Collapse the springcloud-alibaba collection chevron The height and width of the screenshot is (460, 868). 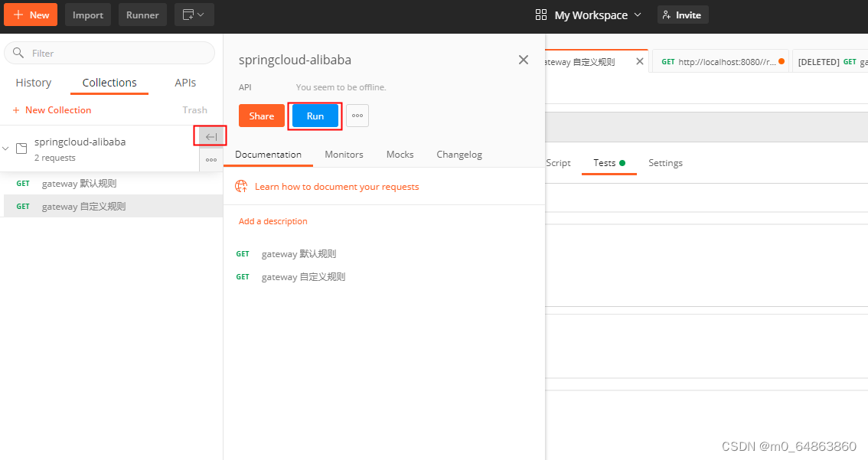[x=5, y=148]
